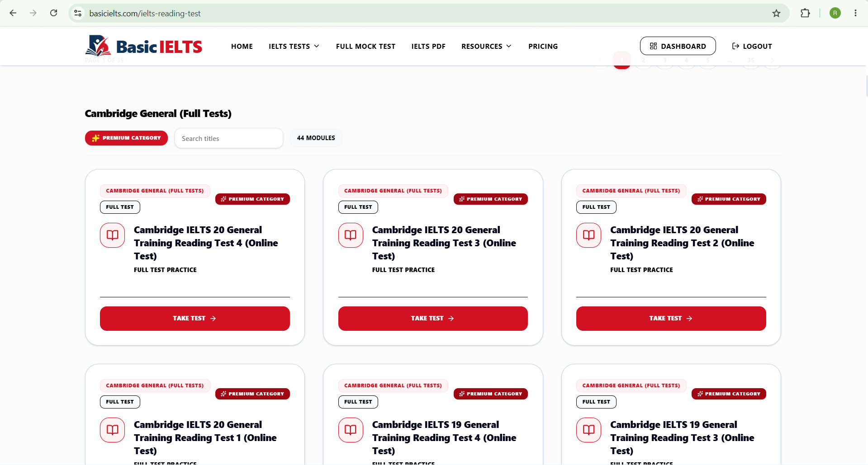868x465 pixels.
Task: Click the Cambridge General (Full Tests) heading
Action: 158,113
